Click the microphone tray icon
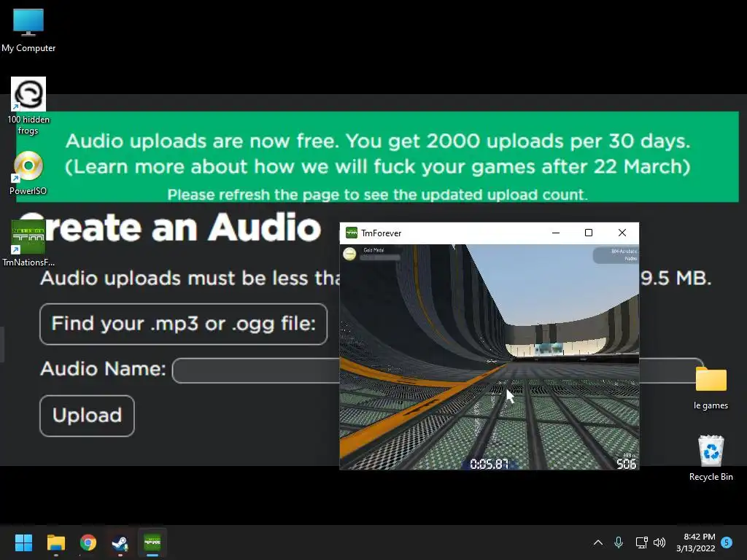 pos(619,542)
